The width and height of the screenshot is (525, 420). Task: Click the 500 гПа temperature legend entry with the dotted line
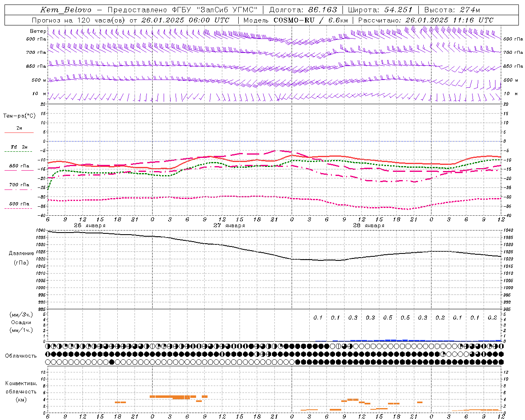point(19,204)
